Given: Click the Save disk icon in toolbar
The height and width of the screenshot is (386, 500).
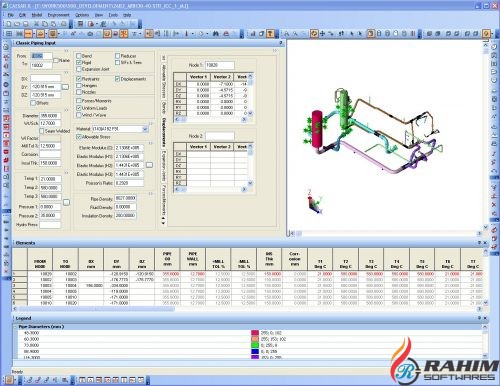Looking at the screenshot, I should pyautogui.click(x=25, y=24).
